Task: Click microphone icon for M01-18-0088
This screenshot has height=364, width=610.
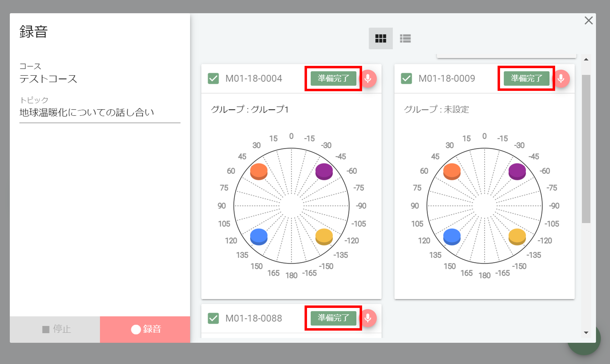Action: [x=368, y=318]
